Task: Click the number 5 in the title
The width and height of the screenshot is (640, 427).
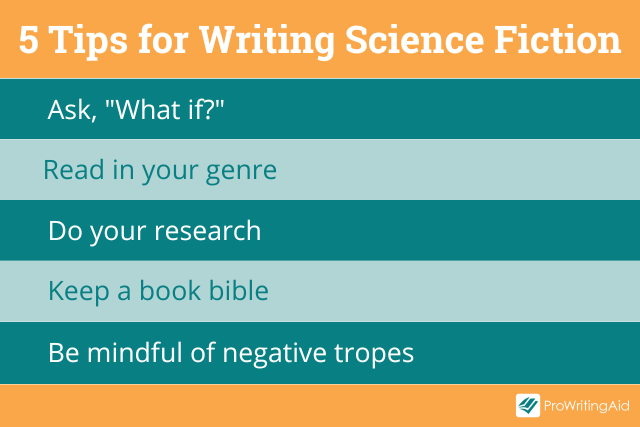Action: pos(29,40)
